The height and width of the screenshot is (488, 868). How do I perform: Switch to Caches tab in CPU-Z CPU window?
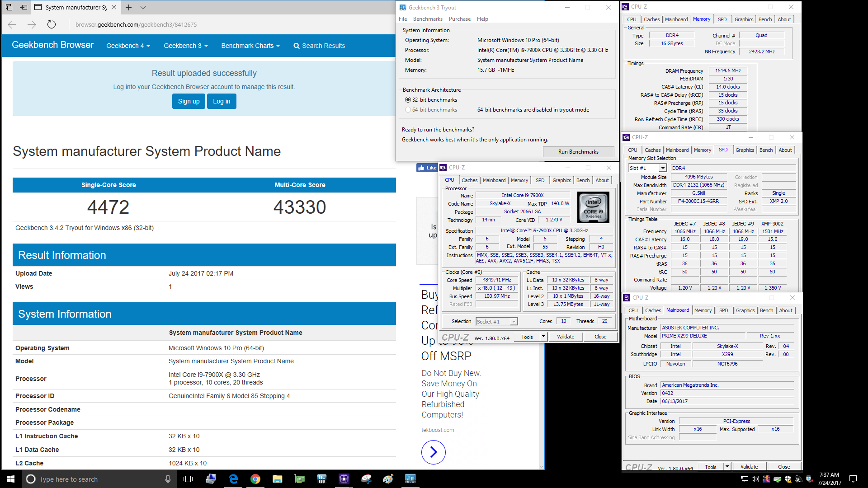click(469, 180)
